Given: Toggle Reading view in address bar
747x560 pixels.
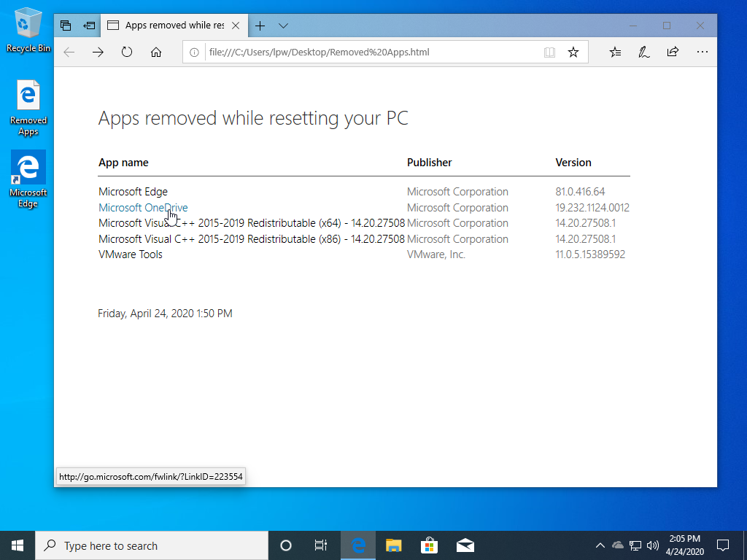Looking at the screenshot, I should 549,52.
